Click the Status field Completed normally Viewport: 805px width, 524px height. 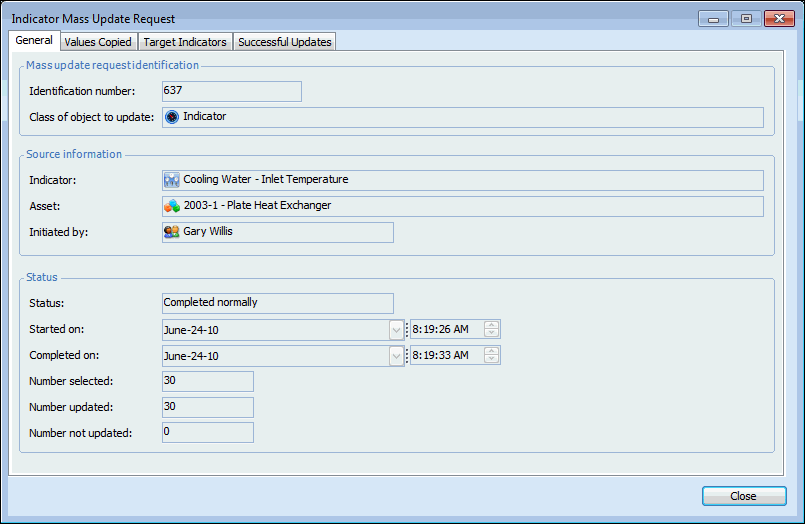[x=278, y=303]
